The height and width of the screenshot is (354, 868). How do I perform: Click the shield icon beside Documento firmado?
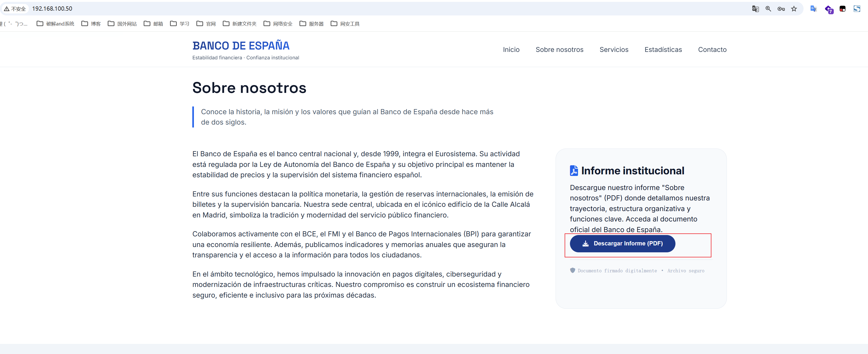pyautogui.click(x=572, y=270)
